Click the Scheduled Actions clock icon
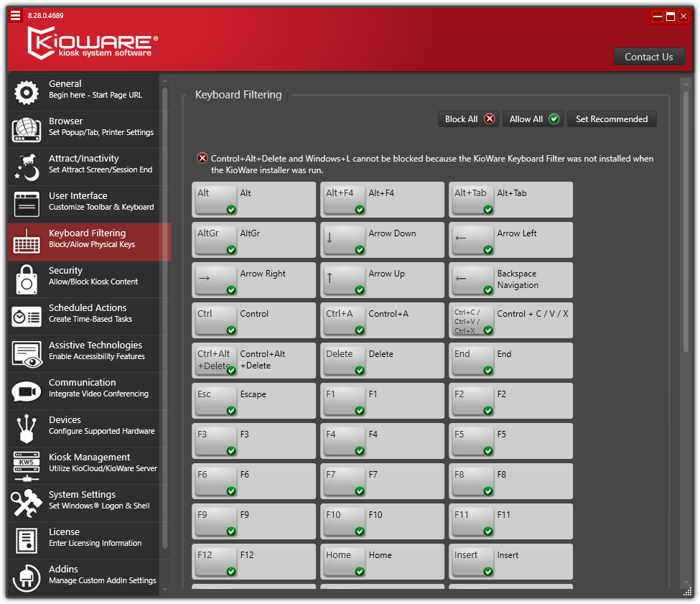The width and height of the screenshot is (700, 604). click(27, 317)
